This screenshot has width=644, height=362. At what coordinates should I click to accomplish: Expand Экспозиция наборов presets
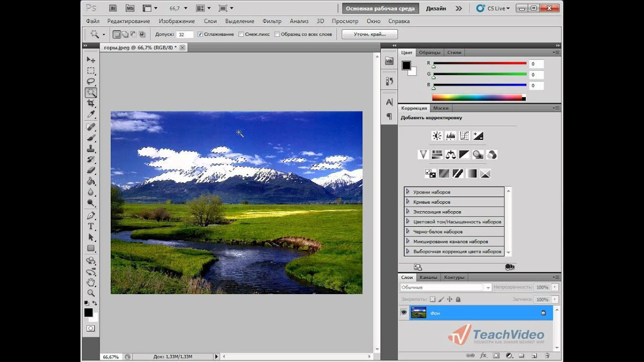pyautogui.click(x=408, y=212)
